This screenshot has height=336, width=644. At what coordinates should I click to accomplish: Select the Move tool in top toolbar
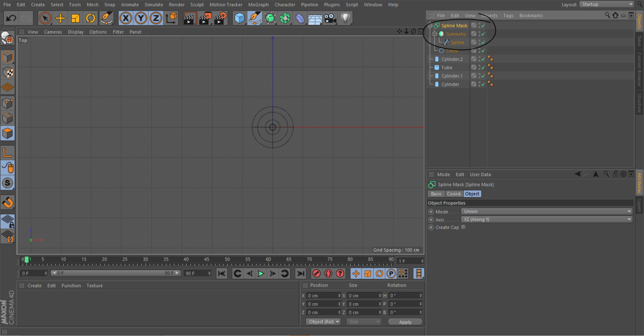pos(60,18)
